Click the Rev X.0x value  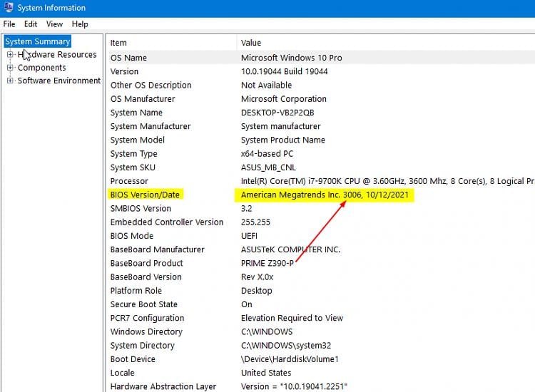click(x=257, y=277)
